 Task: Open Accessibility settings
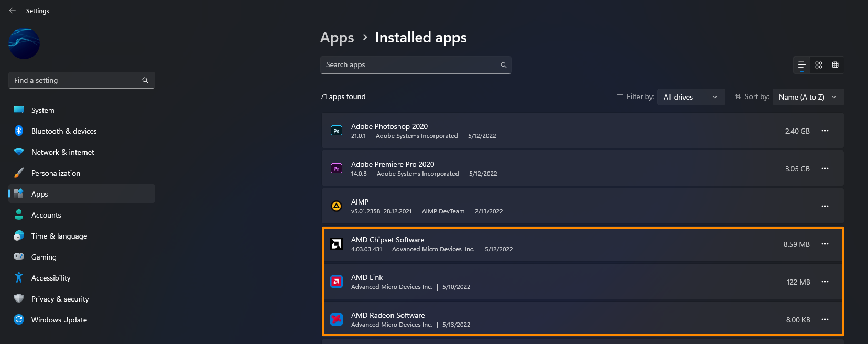[82, 278]
